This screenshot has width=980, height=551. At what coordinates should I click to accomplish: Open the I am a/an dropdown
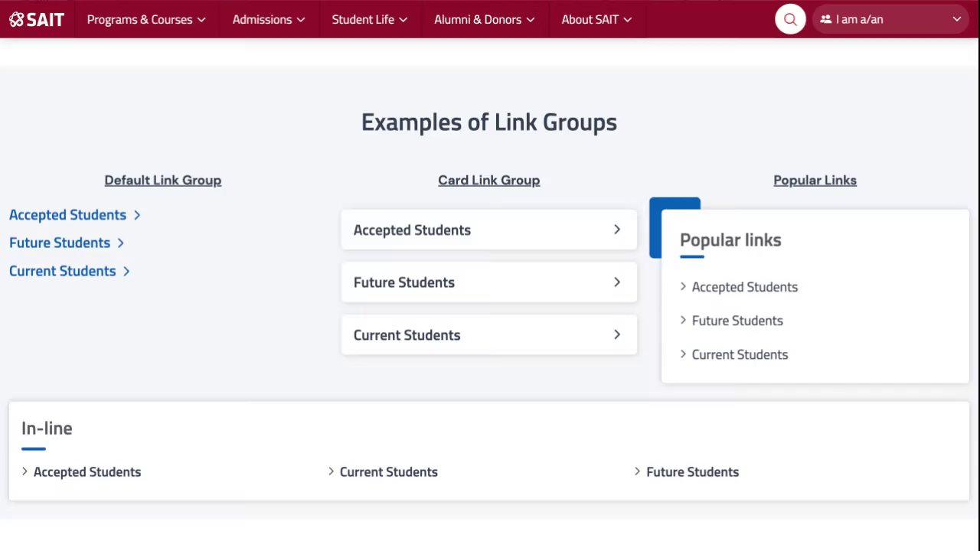pos(890,19)
